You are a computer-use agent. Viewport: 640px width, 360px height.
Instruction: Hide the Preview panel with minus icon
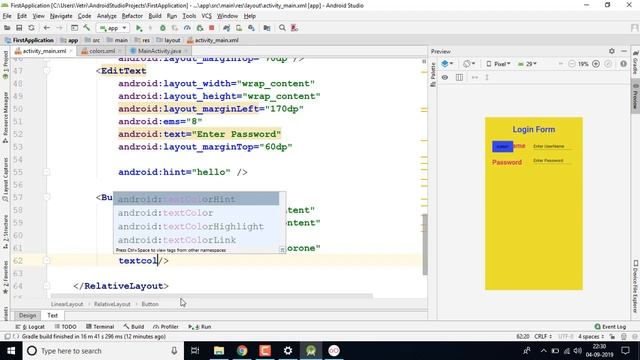coord(624,51)
